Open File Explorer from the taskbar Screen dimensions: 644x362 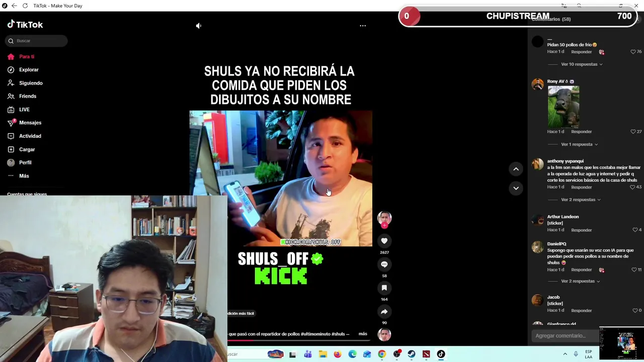pos(323,354)
